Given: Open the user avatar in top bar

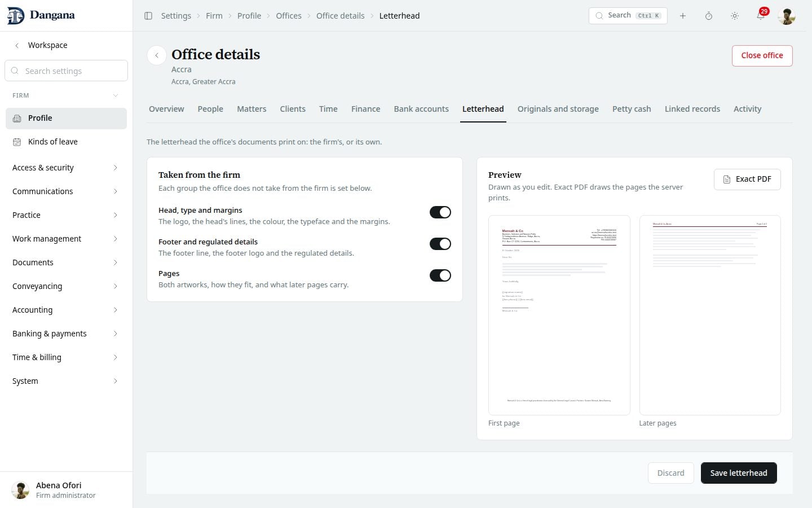Looking at the screenshot, I should click(787, 16).
